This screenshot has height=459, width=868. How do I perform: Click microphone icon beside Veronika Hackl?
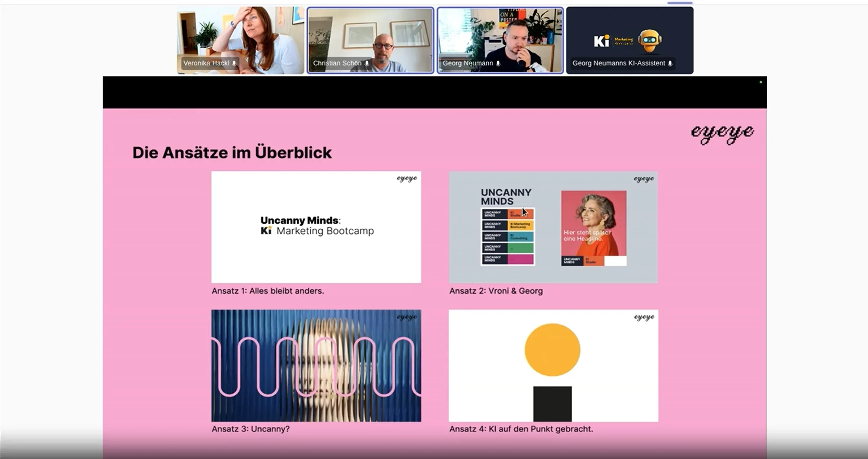point(234,63)
